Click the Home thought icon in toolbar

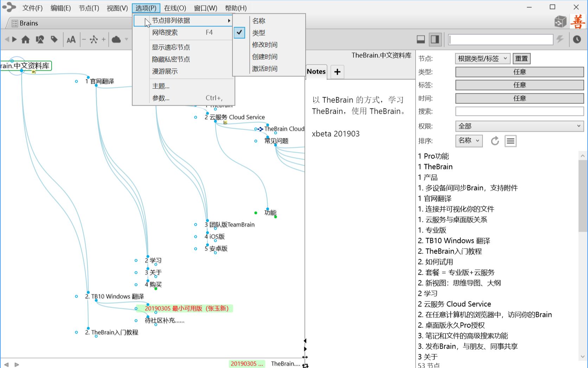(x=25, y=39)
